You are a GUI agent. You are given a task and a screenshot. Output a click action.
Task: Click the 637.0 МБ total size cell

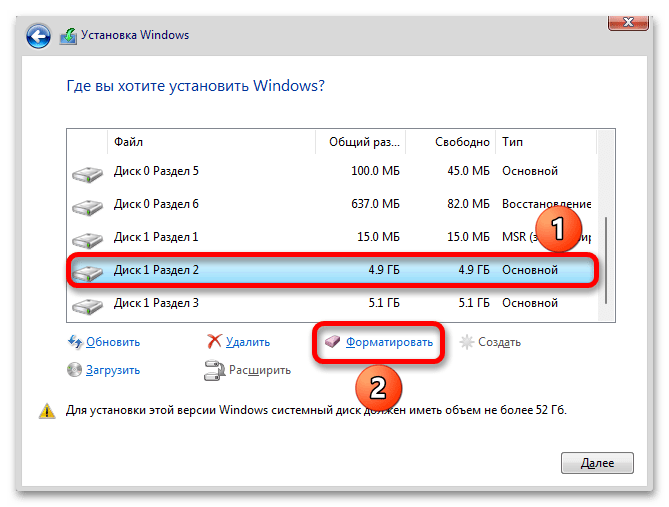click(x=375, y=204)
